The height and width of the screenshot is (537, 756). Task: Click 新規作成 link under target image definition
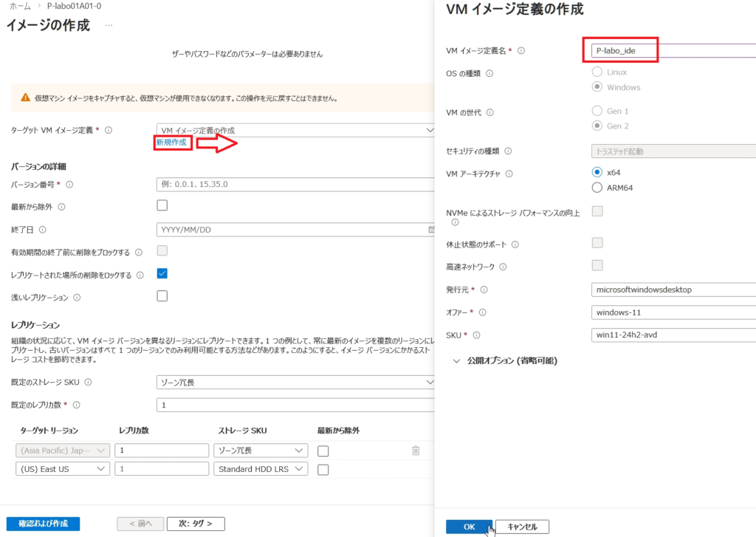coord(171,142)
